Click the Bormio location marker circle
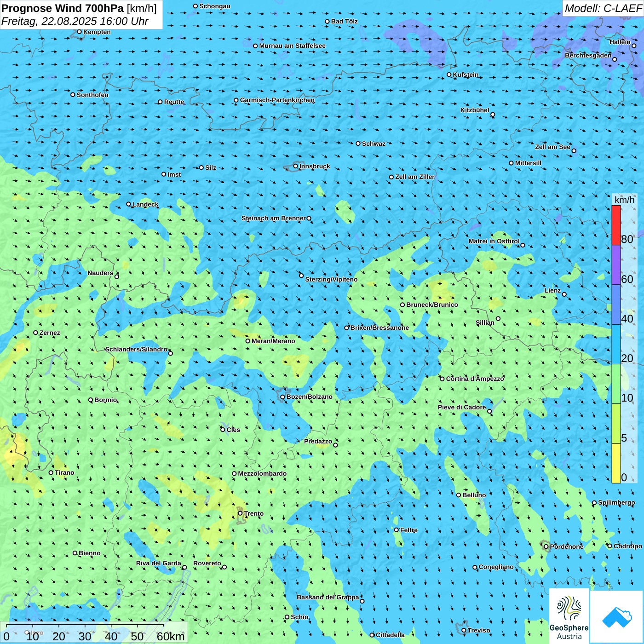This screenshot has width=644, height=644. [x=91, y=400]
